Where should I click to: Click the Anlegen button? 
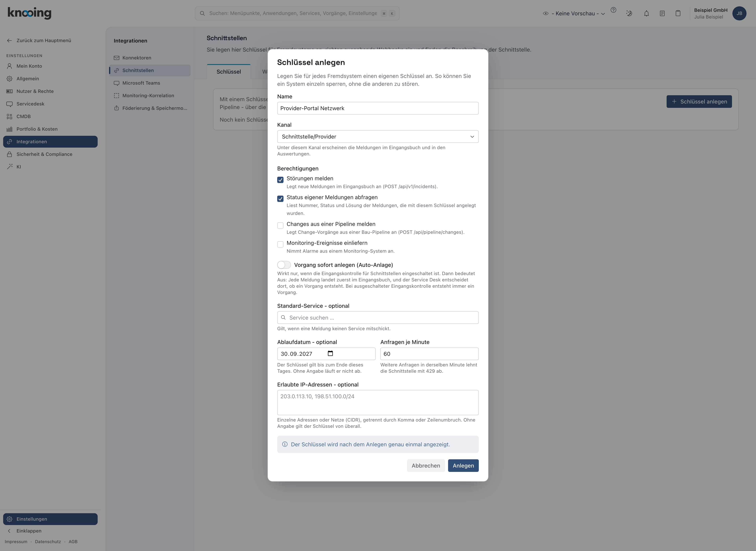(463, 466)
